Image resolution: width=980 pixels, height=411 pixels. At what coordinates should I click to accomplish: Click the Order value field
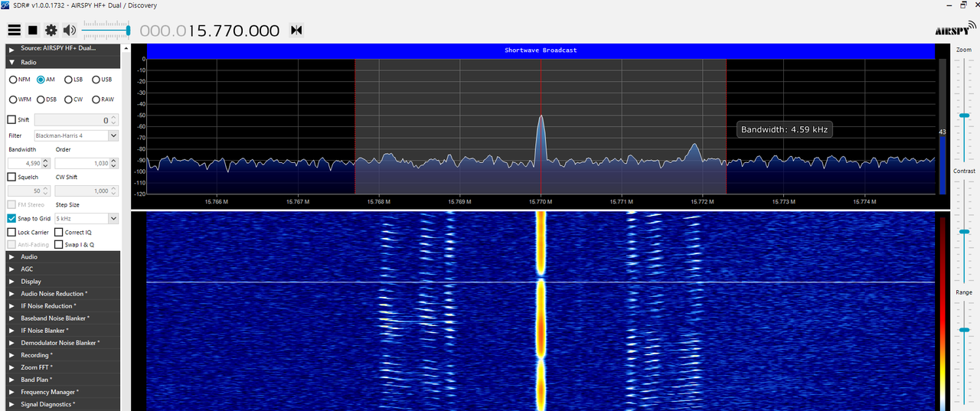83,163
